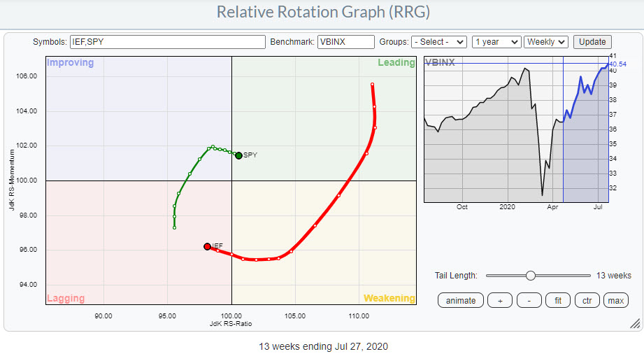Start the tail animation with animate
Screen dimensions: 644x354
click(x=461, y=301)
